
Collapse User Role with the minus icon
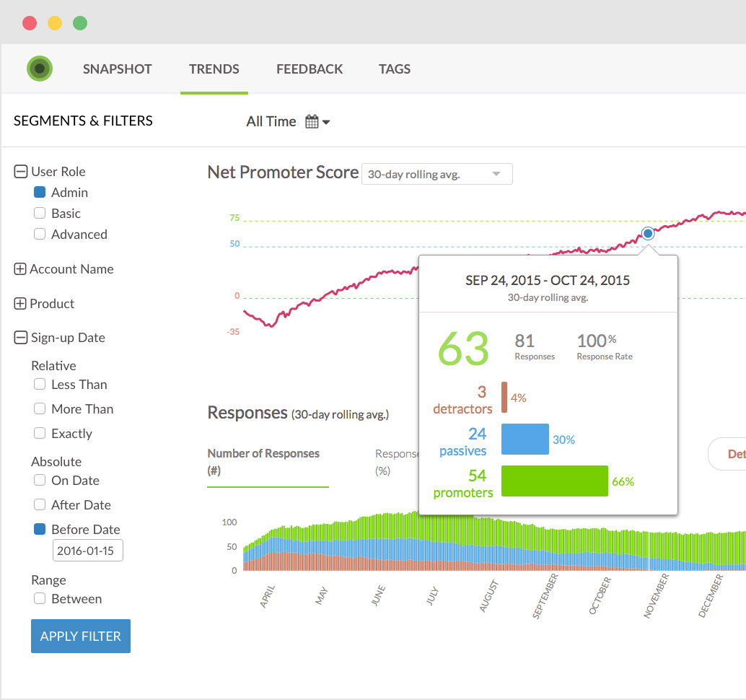click(x=20, y=171)
